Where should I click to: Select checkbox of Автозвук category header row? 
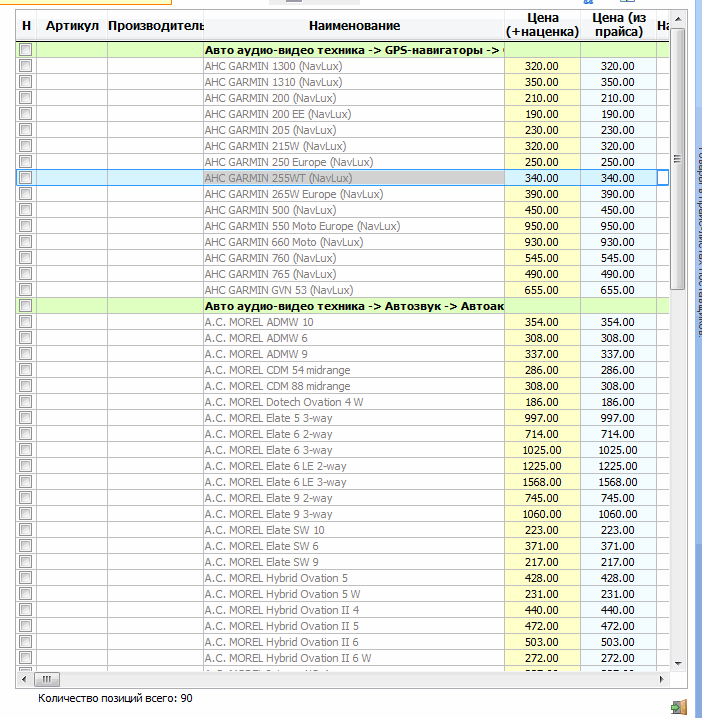(x=26, y=305)
